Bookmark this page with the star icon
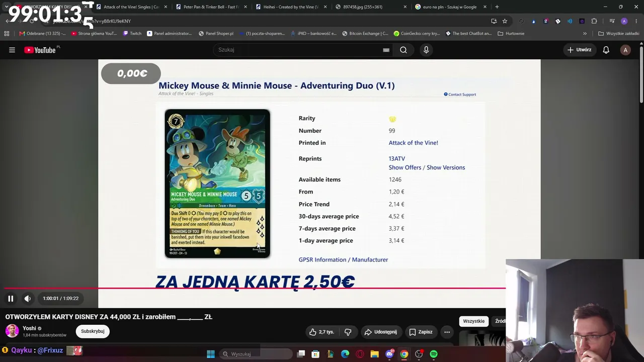 (505, 21)
